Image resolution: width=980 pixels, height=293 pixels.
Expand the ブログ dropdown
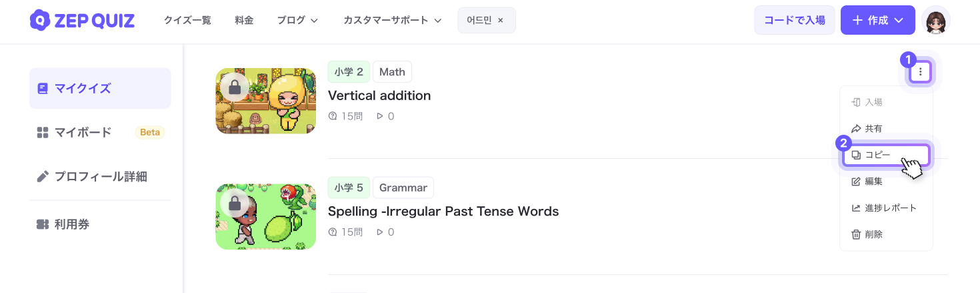coord(297,21)
